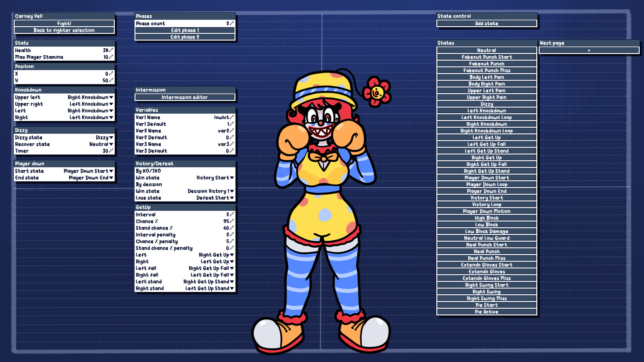This screenshot has width=644, height=362.
Task: Click pencil icon for Stand chance %
Action: pyautogui.click(x=232, y=228)
